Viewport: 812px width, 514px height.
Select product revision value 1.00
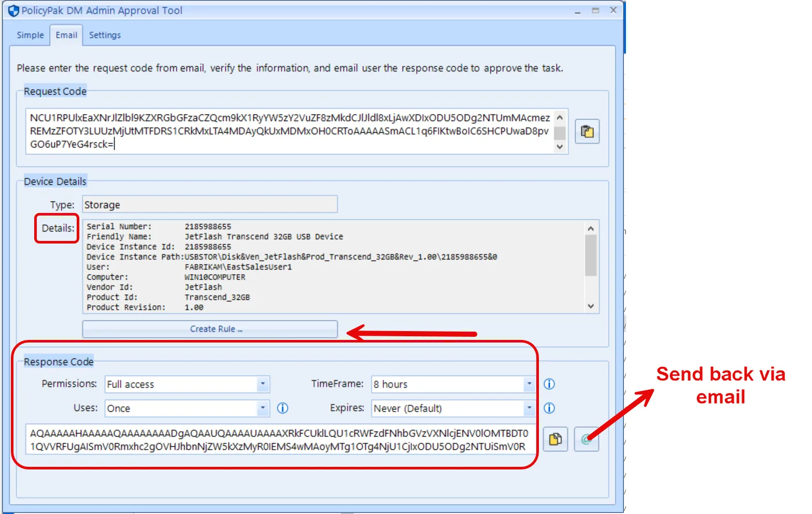click(194, 307)
